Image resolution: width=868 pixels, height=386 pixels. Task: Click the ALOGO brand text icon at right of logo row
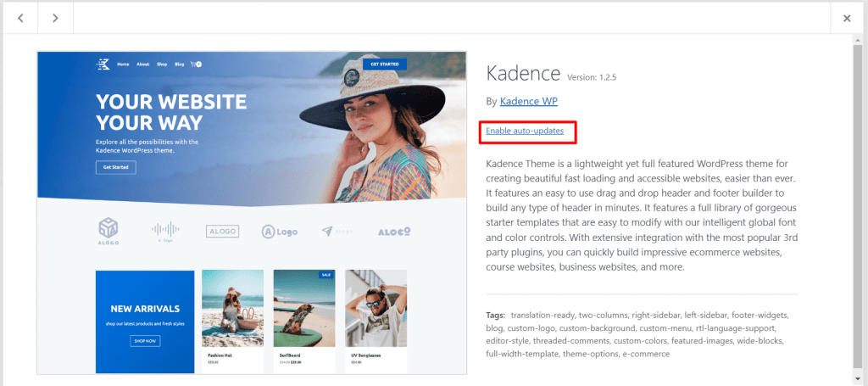(394, 232)
